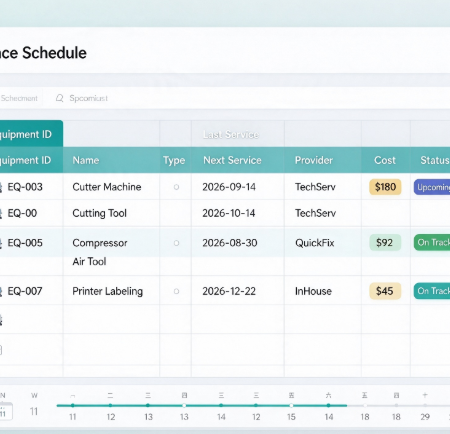450x434 pixels.
Task: Click the InHouse provider cell
Action: [x=313, y=291]
